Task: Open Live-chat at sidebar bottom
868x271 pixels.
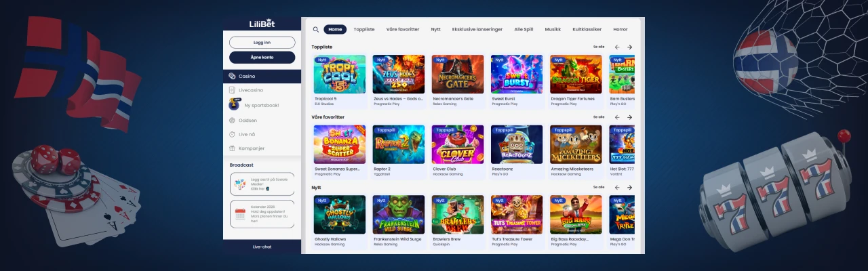Action: pyautogui.click(x=262, y=247)
